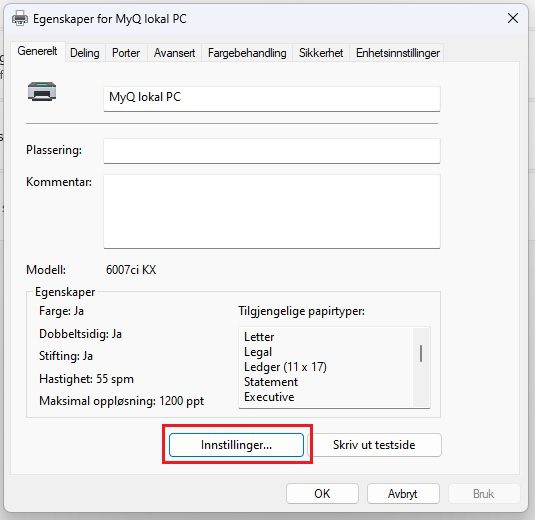
Task: Select Ledger (11 x 17) paper type
Action: coord(285,367)
